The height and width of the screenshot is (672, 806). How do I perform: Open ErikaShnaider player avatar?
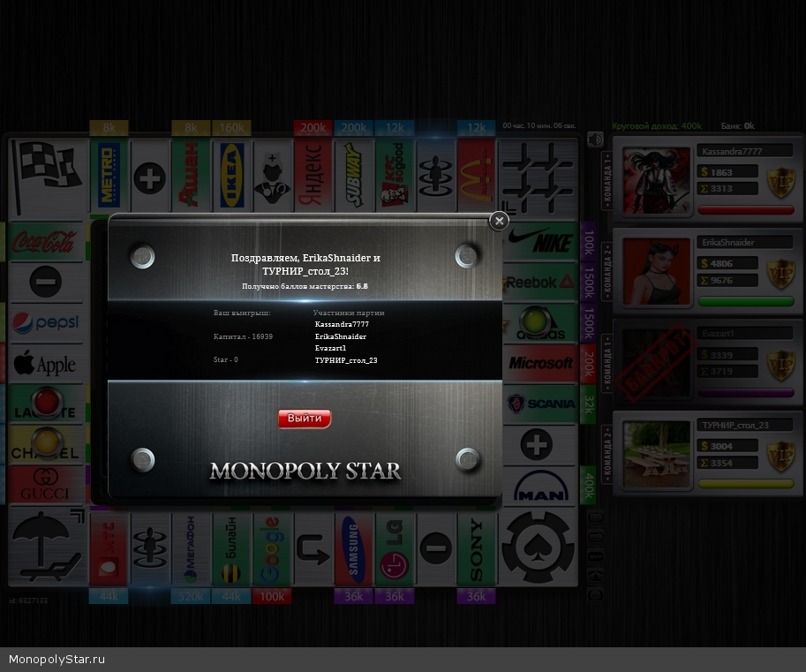(656, 272)
